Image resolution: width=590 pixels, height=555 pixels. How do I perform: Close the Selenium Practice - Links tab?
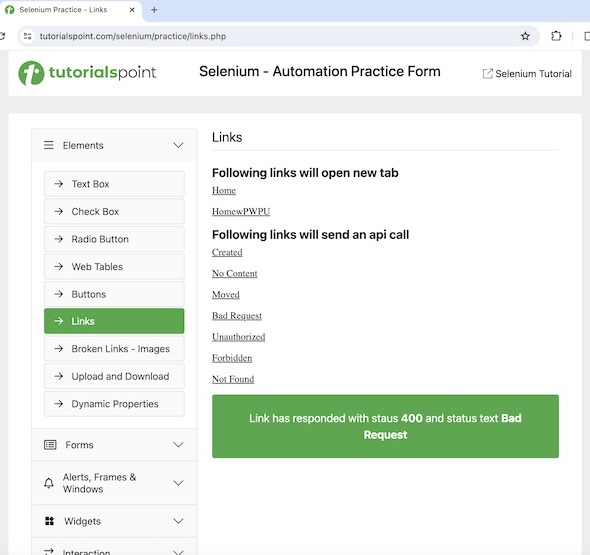132,10
